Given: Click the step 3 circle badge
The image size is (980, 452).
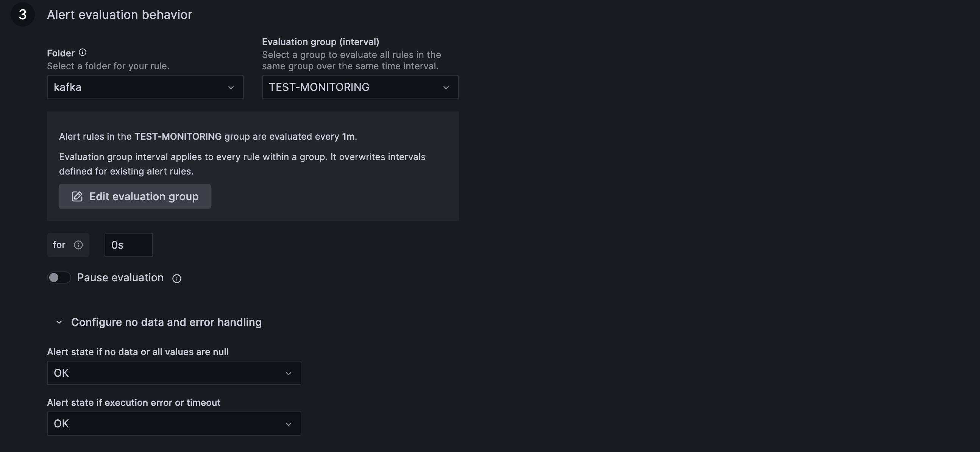Looking at the screenshot, I should pos(22,14).
